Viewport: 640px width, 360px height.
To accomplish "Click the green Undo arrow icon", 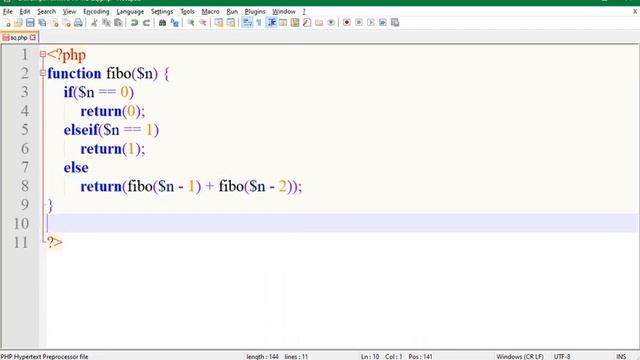I will (x=134, y=23).
